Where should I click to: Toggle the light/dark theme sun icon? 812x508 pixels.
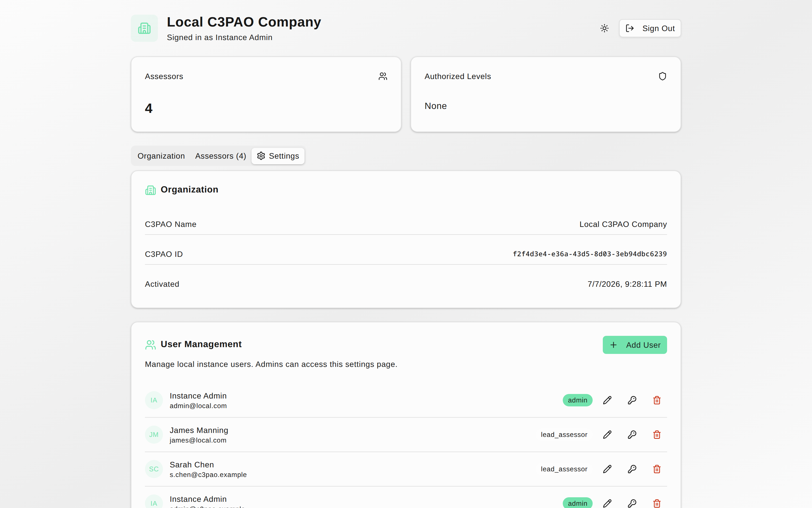[x=604, y=28]
